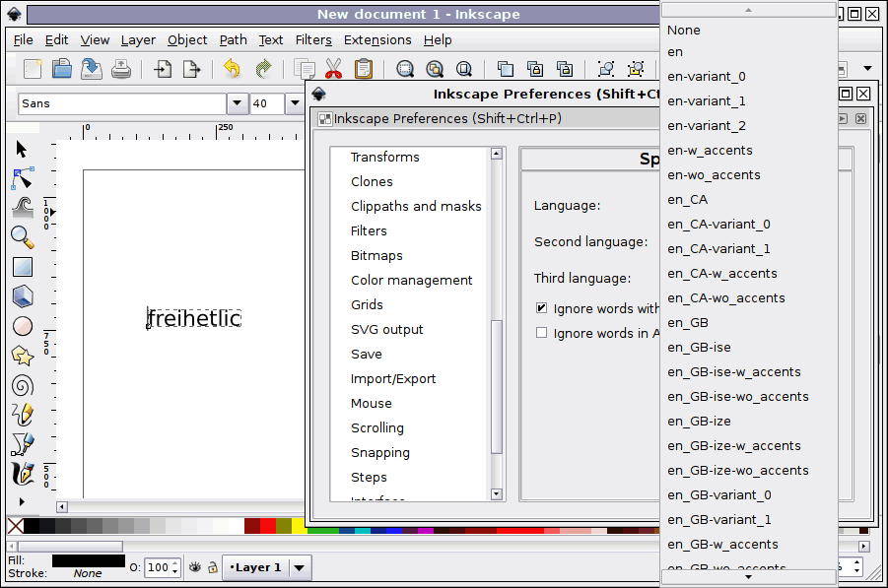Duplicate selected objects icon

(506, 69)
